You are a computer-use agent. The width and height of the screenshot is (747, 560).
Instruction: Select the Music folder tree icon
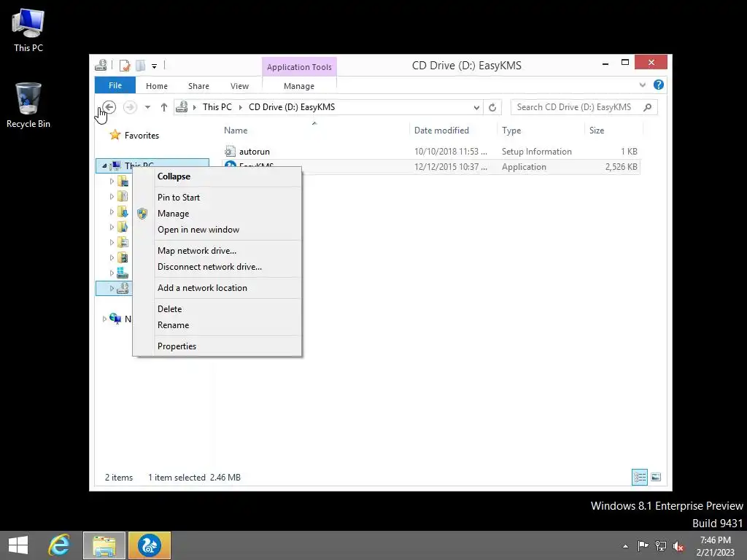pyautogui.click(x=123, y=227)
